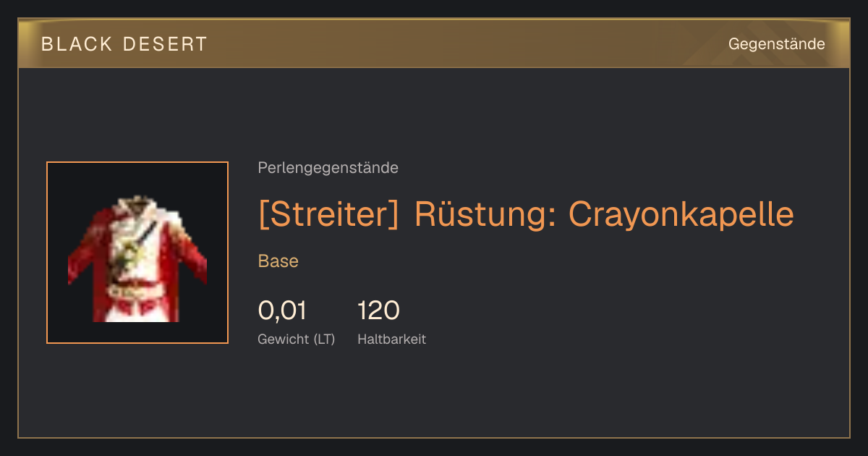Screen dimensions: 868x456
Task: Click the word DESERT in header
Action: point(165,44)
